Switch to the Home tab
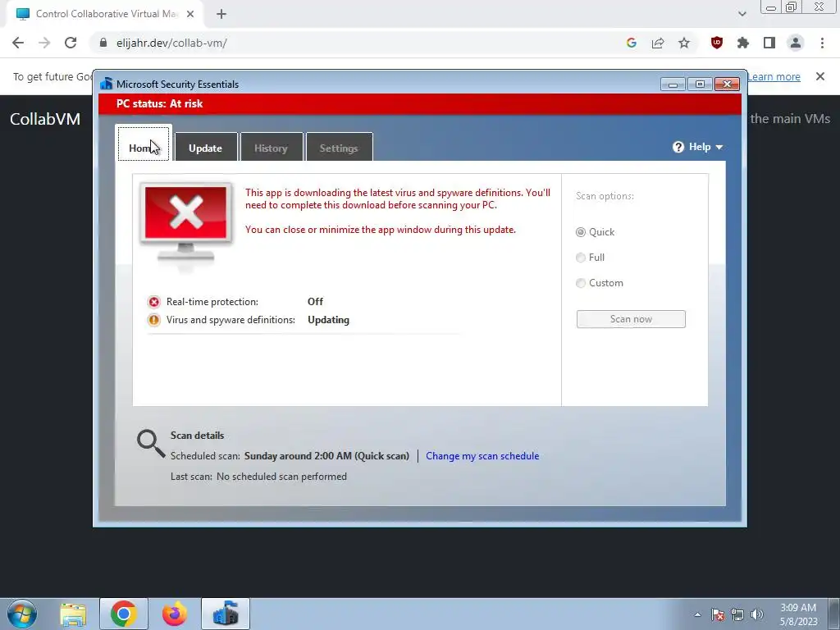The image size is (840, 630). [144, 144]
